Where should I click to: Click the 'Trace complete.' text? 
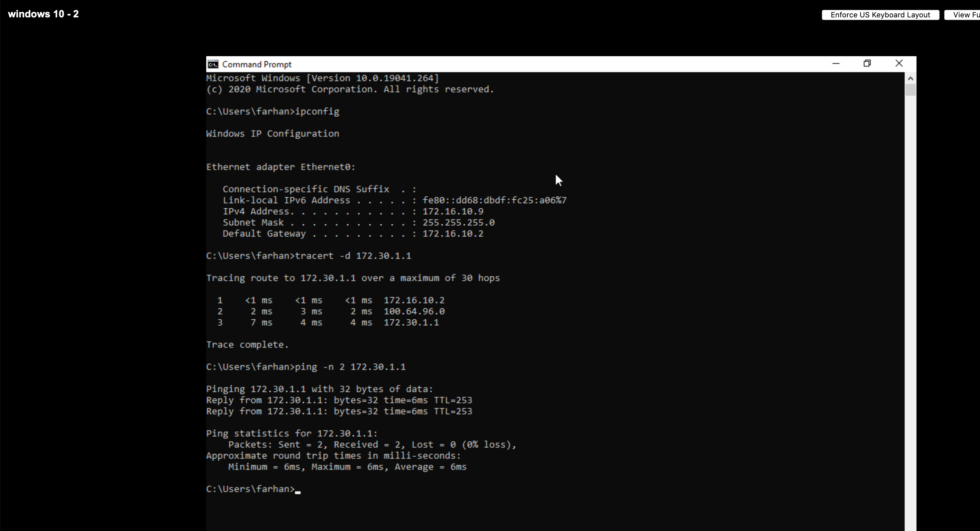coord(247,344)
